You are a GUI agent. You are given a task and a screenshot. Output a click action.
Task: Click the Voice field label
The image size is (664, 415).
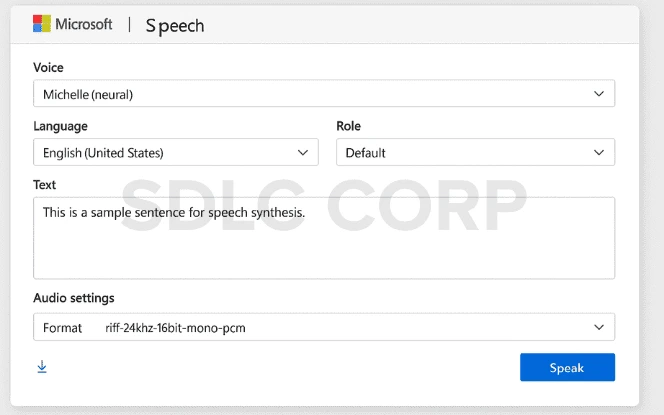tap(48, 67)
